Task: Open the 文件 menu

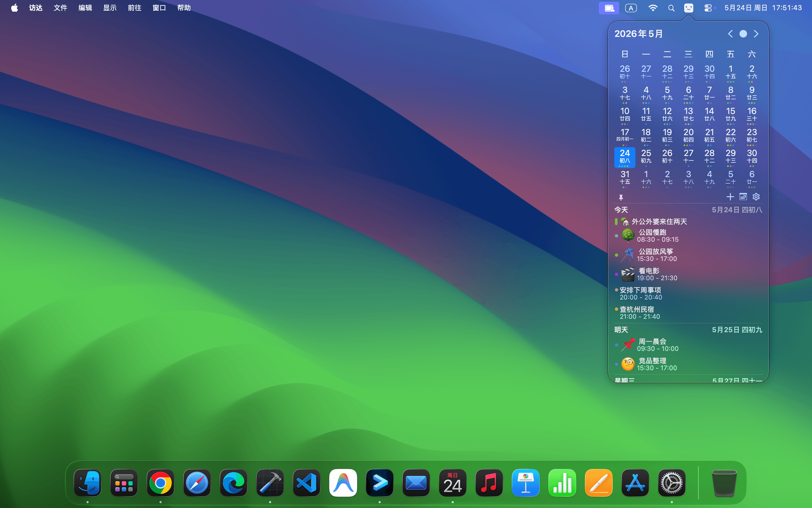Action: click(60, 8)
